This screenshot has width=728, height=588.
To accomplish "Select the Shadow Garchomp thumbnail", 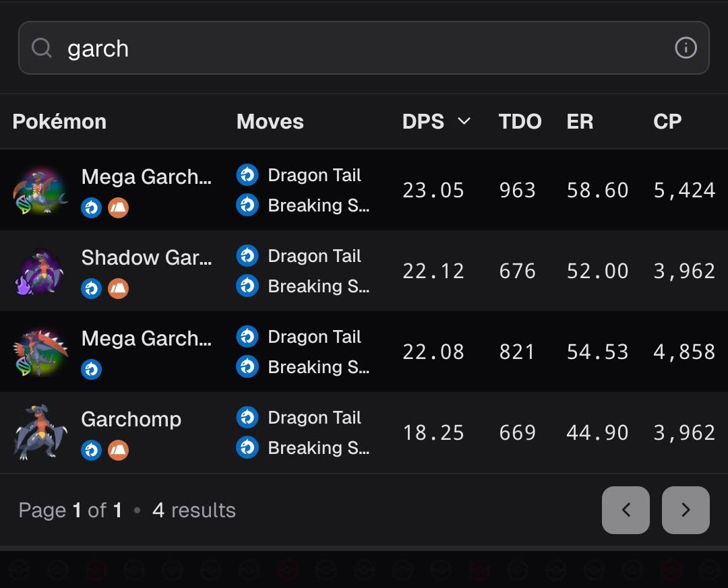I will (x=39, y=272).
